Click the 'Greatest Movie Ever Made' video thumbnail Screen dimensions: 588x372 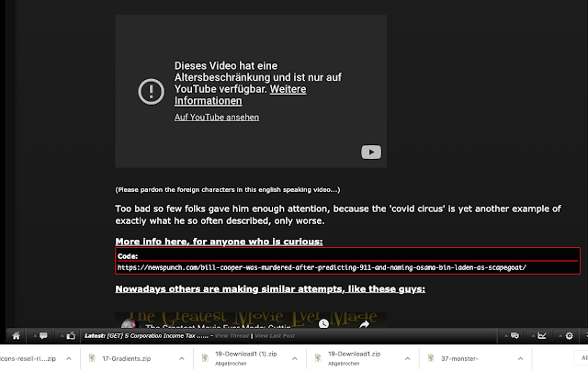pyautogui.click(x=251, y=321)
